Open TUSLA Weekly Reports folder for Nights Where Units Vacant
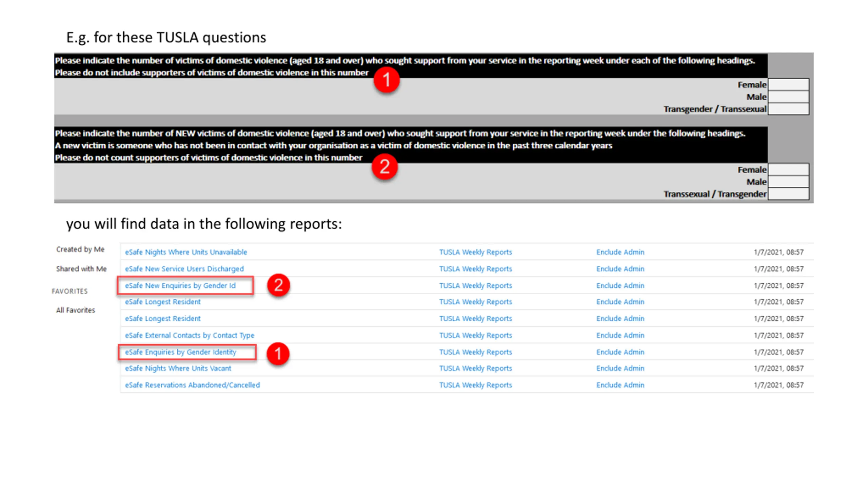The height and width of the screenshot is (488, 868). [x=475, y=368]
